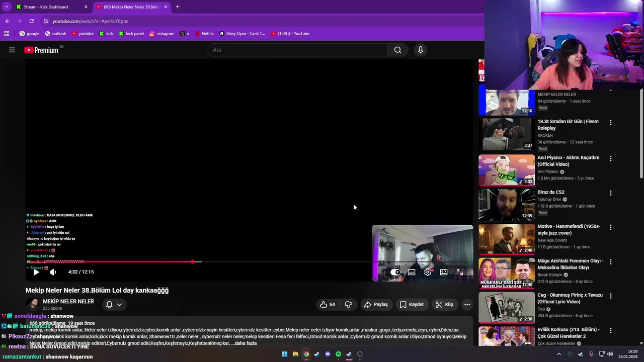This screenshot has width=644, height=362.
Task: Save video with Kaydet button
Action: coord(412,304)
